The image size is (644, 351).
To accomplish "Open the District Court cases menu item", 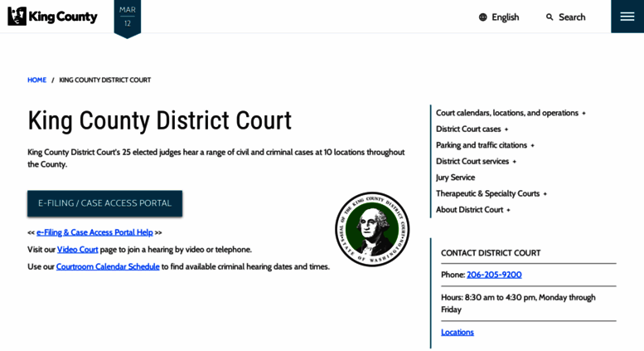I will (468, 129).
